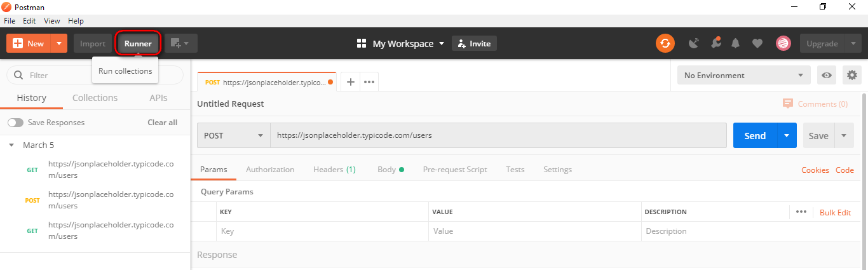The width and height of the screenshot is (868, 270).
Task: Click the Key input cell
Action: (x=322, y=231)
